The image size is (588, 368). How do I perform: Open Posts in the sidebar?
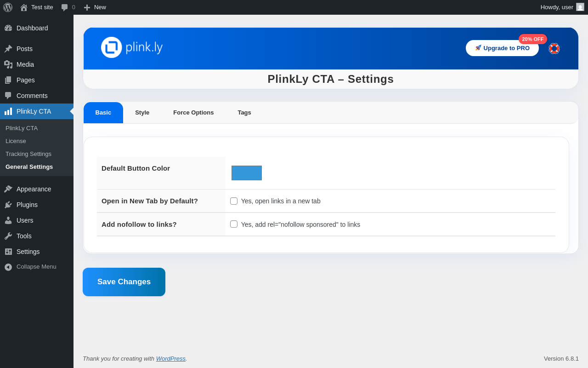(24, 49)
